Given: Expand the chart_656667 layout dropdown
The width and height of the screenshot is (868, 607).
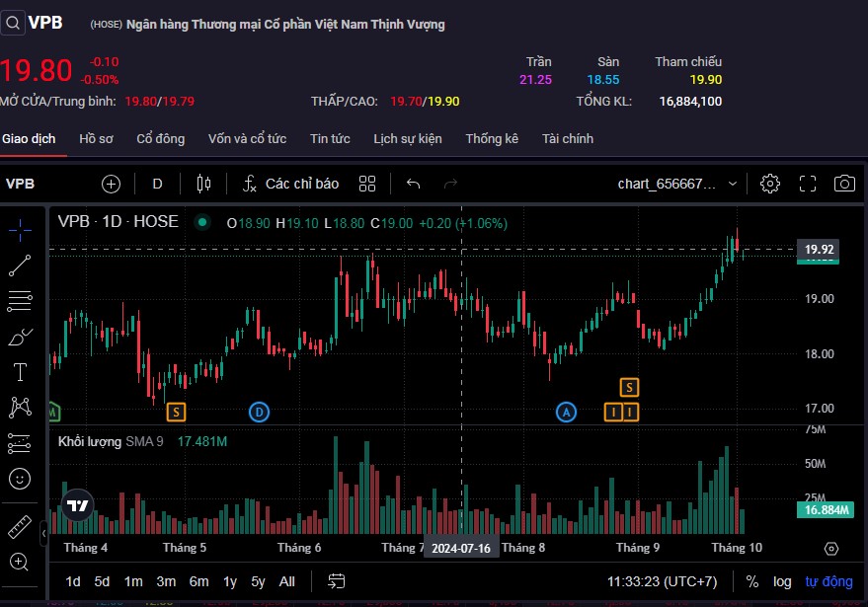Looking at the screenshot, I should [732, 184].
